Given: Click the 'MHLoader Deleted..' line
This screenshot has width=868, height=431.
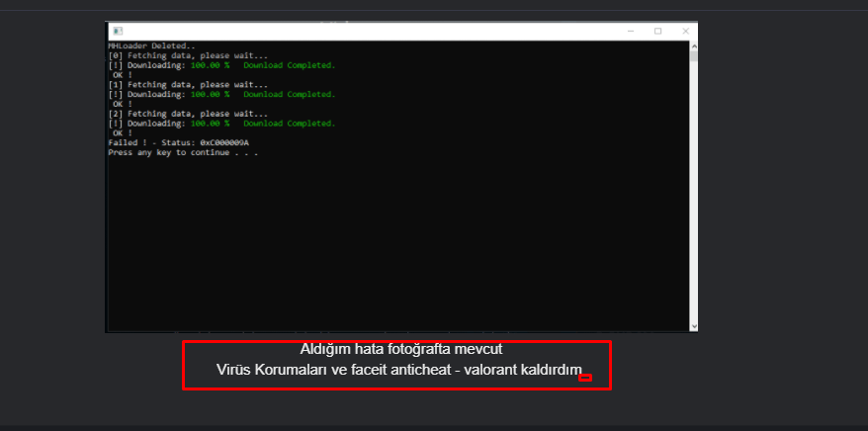Looking at the screenshot, I should (x=151, y=45).
